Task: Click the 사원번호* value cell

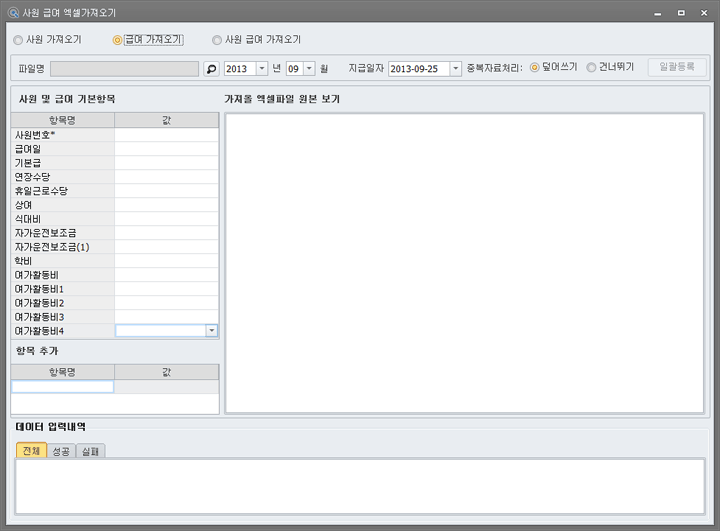Action: [166, 134]
